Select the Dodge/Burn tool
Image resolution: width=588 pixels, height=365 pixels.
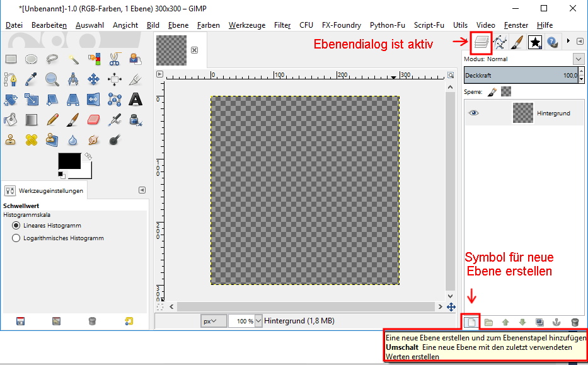tap(115, 141)
